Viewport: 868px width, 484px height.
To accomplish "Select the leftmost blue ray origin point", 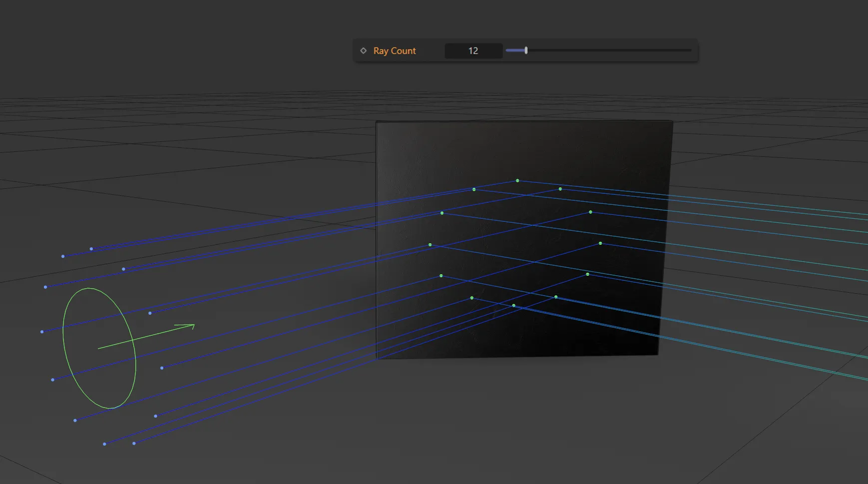I will (x=42, y=332).
